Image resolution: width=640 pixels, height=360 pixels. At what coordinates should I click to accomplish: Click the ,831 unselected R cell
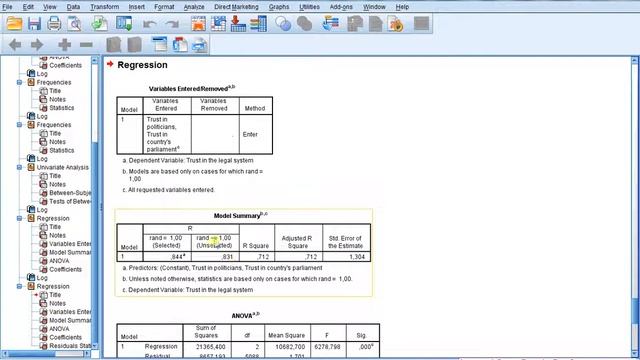(x=215, y=257)
